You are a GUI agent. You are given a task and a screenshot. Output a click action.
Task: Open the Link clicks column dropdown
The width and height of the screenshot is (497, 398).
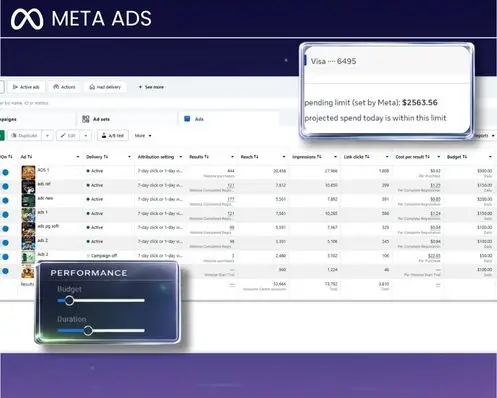[387, 157]
